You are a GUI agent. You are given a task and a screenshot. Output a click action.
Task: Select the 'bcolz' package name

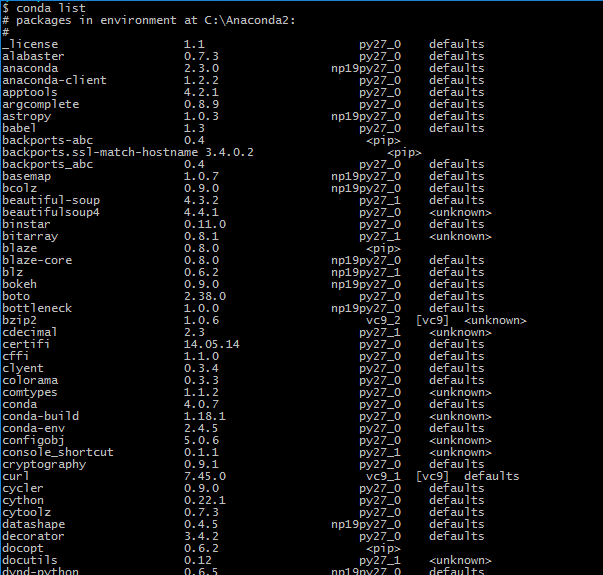tap(20, 188)
